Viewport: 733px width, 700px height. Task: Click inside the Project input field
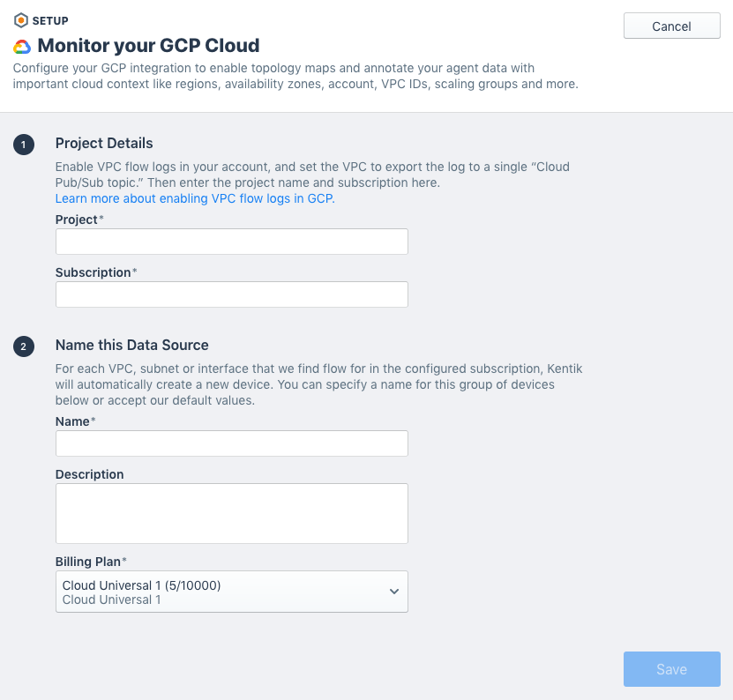(231, 242)
